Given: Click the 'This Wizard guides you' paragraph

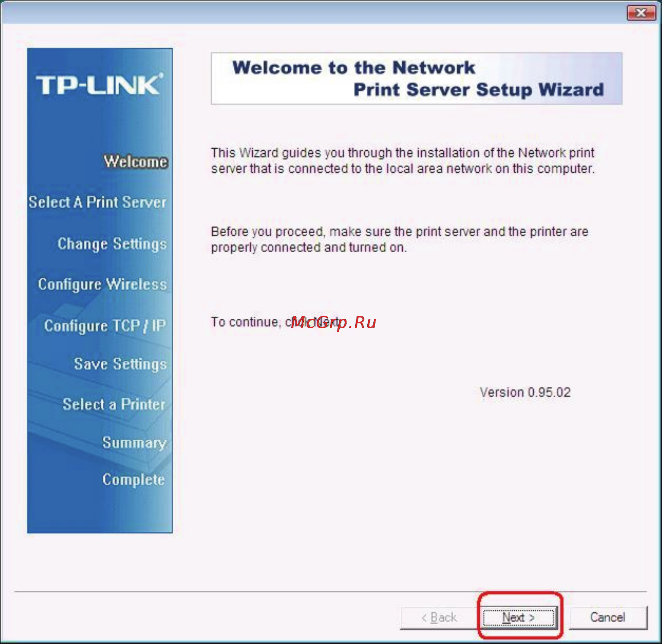Looking at the screenshot, I should 403,161.
